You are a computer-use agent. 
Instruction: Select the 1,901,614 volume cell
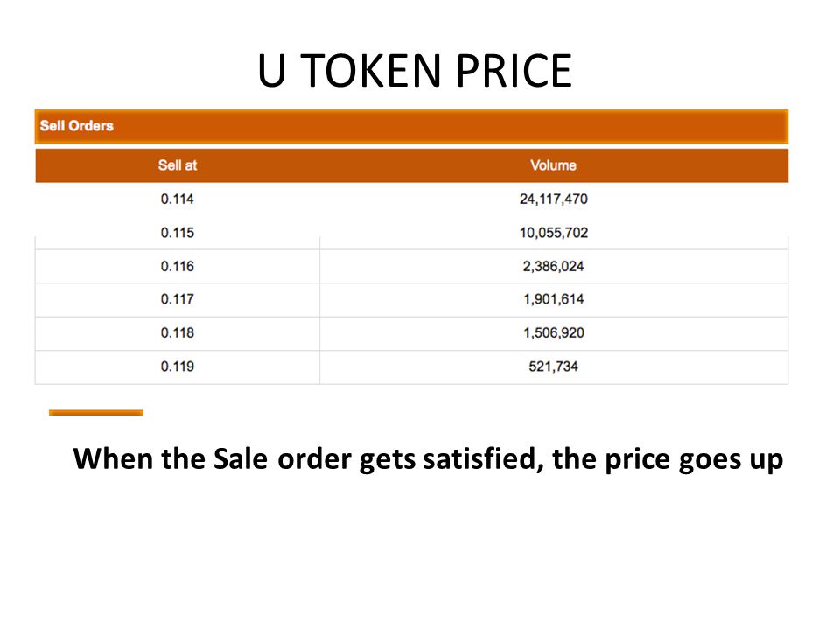[553, 299]
